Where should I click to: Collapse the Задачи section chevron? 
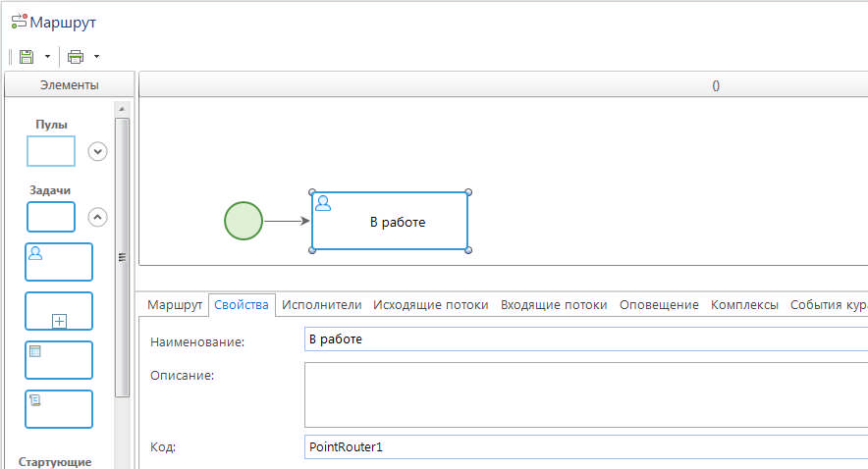[97, 217]
